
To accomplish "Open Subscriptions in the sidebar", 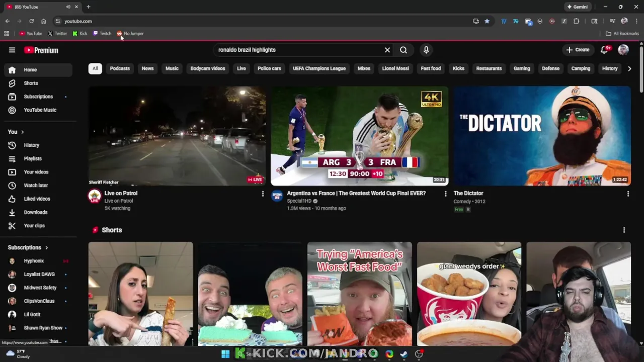I will 38,97.
